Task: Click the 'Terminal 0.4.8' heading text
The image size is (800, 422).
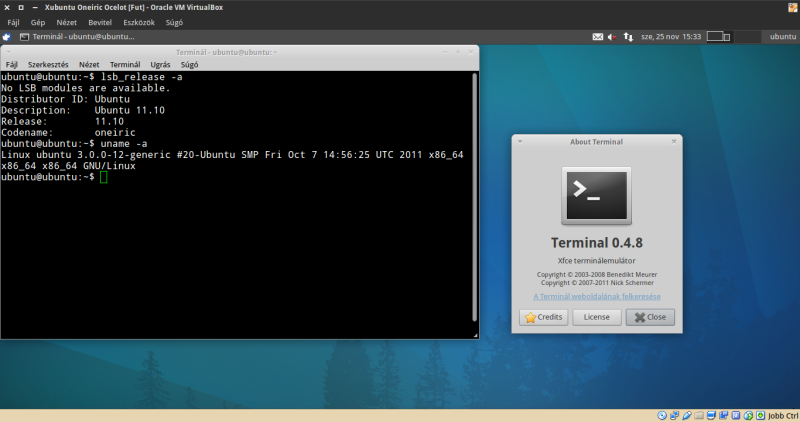Action: [596, 242]
